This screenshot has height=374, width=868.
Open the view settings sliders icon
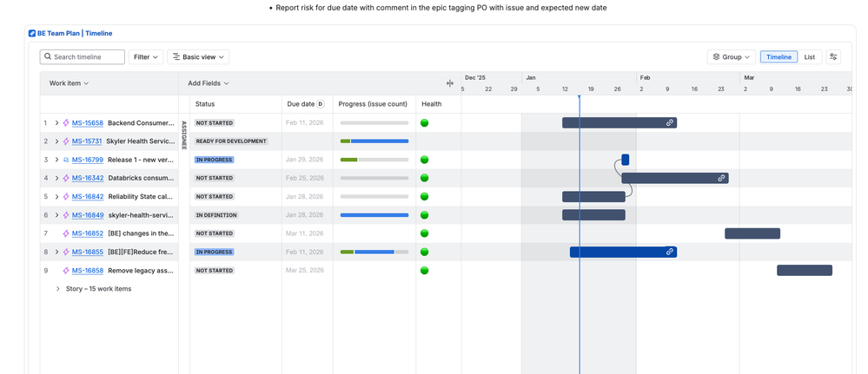click(x=833, y=56)
